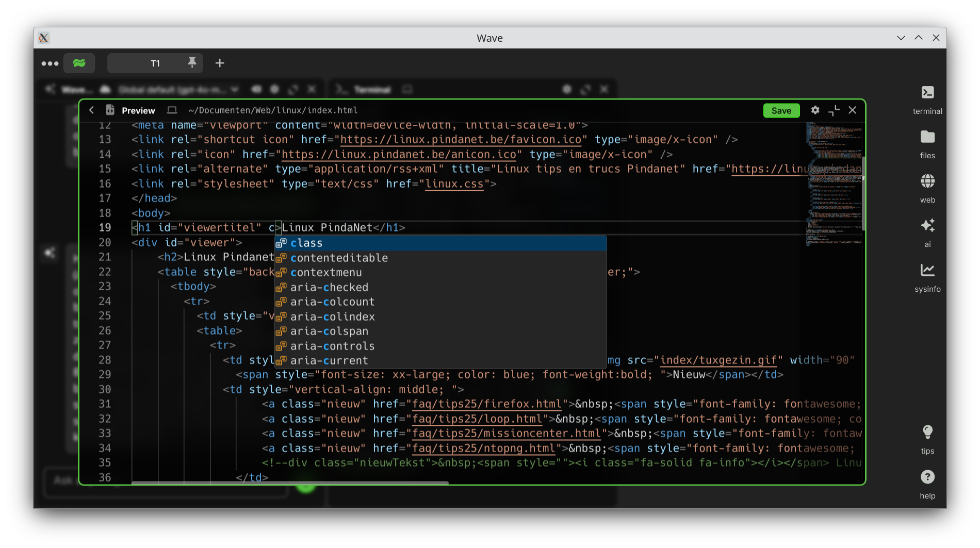Select 'contenteditable' autocomplete suggestion

(440, 258)
